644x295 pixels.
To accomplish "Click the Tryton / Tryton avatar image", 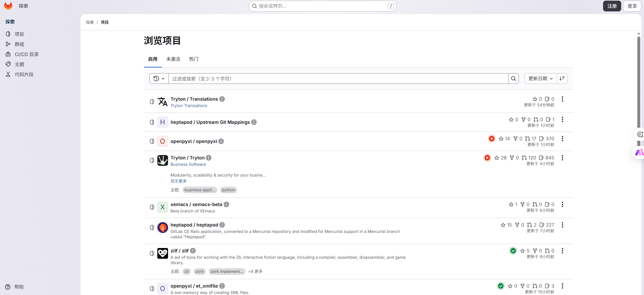I will [163, 160].
